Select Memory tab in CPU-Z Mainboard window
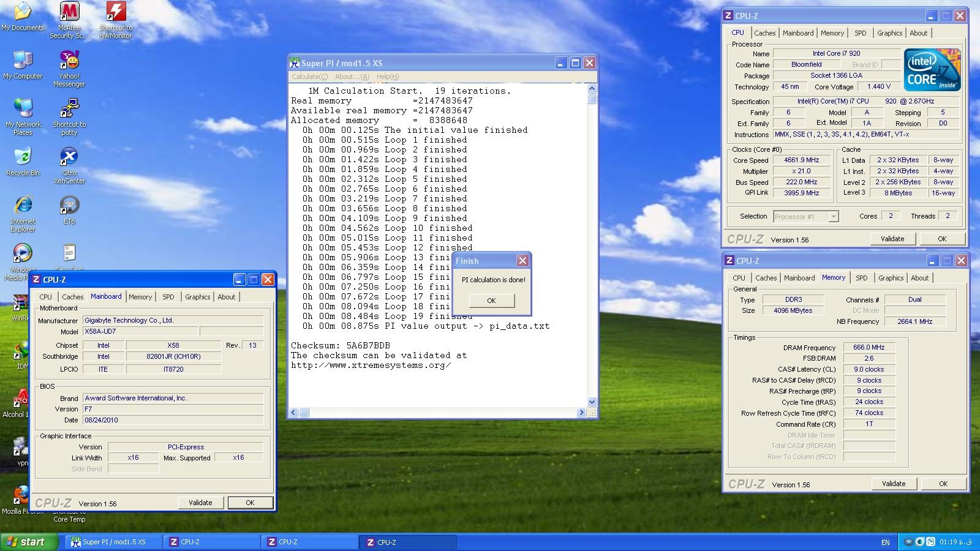Image resolution: width=980 pixels, height=551 pixels. coord(140,297)
